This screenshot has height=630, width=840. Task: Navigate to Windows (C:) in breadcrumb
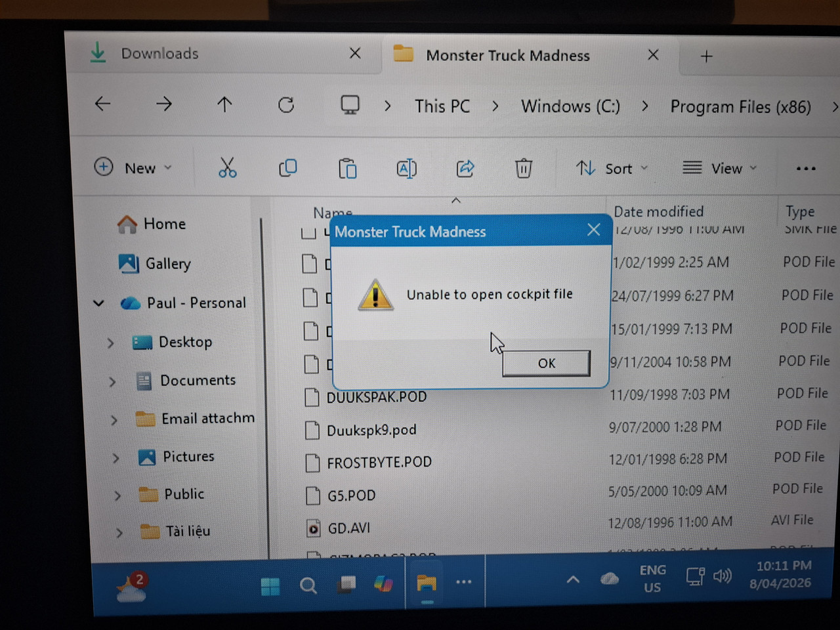click(570, 106)
